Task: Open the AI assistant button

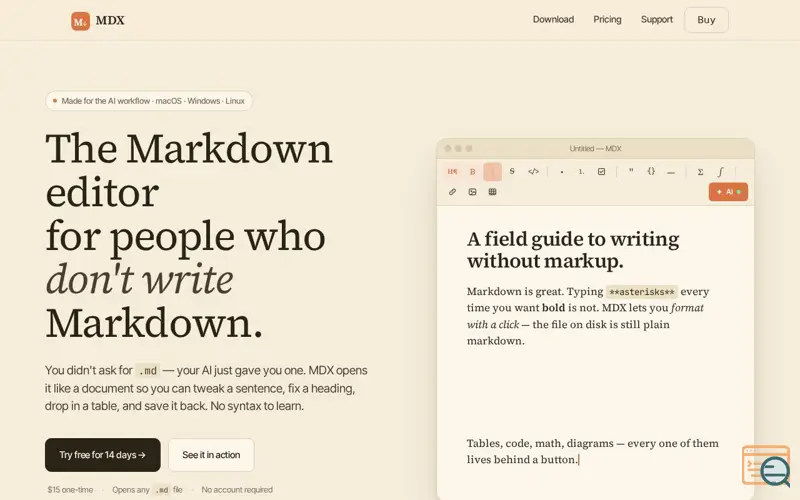Action: point(728,192)
